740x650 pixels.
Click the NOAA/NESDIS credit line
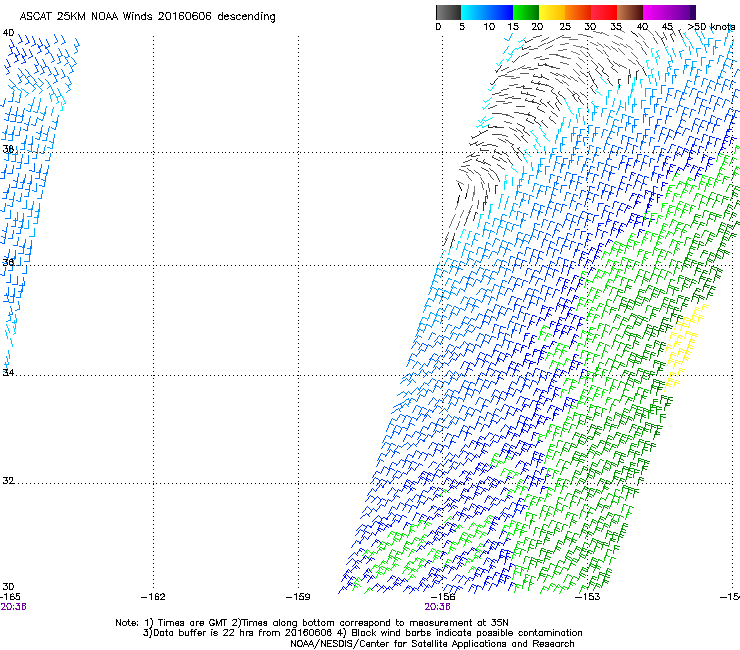[432, 644]
